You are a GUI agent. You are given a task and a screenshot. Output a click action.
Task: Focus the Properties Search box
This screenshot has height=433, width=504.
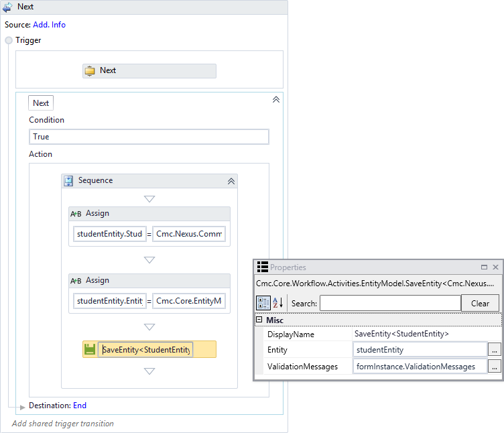click(x=389, y=303)
